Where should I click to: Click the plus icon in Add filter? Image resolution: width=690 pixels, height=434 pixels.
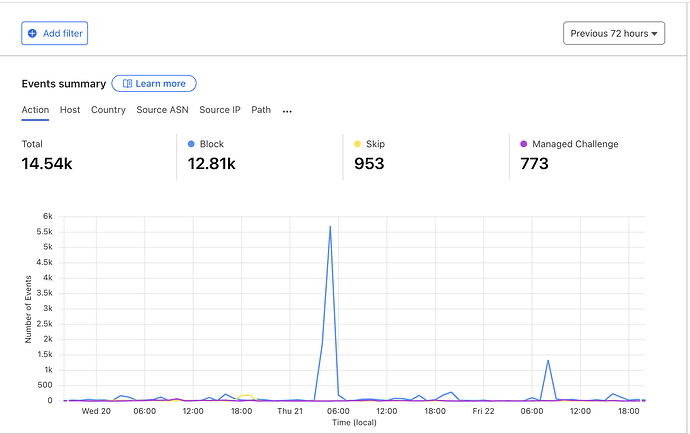(x=32, y=33)
